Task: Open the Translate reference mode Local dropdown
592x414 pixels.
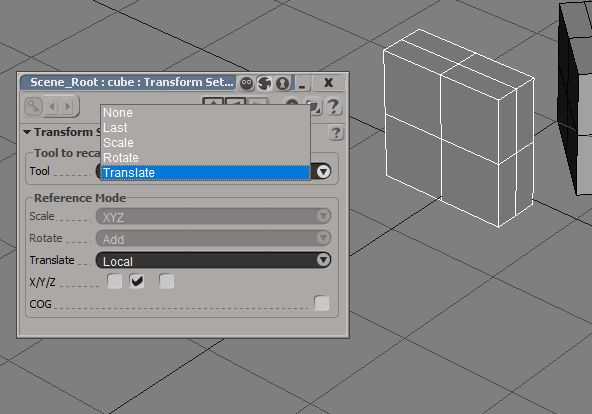Action: pyautogui.click(x=213, y=260)
